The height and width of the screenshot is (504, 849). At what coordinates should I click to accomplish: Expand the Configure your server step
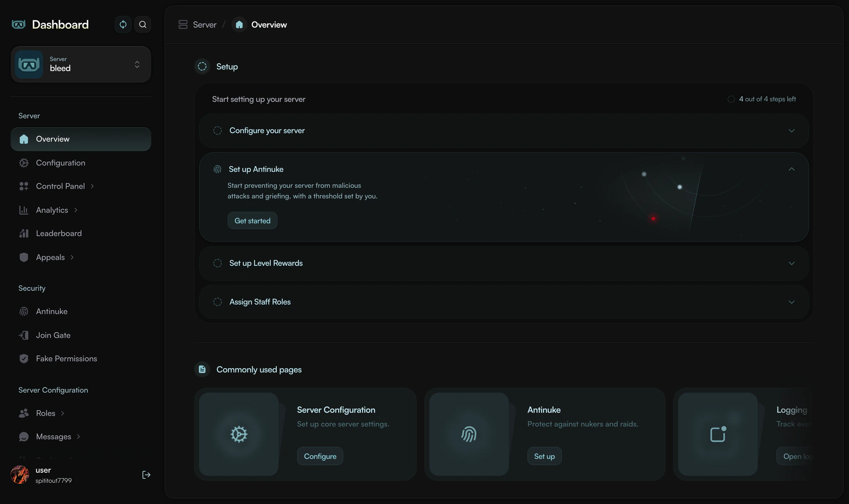point(792,131)
